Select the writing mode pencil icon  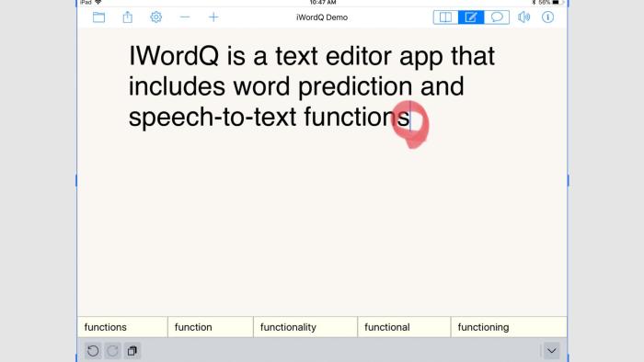(471, 17)
